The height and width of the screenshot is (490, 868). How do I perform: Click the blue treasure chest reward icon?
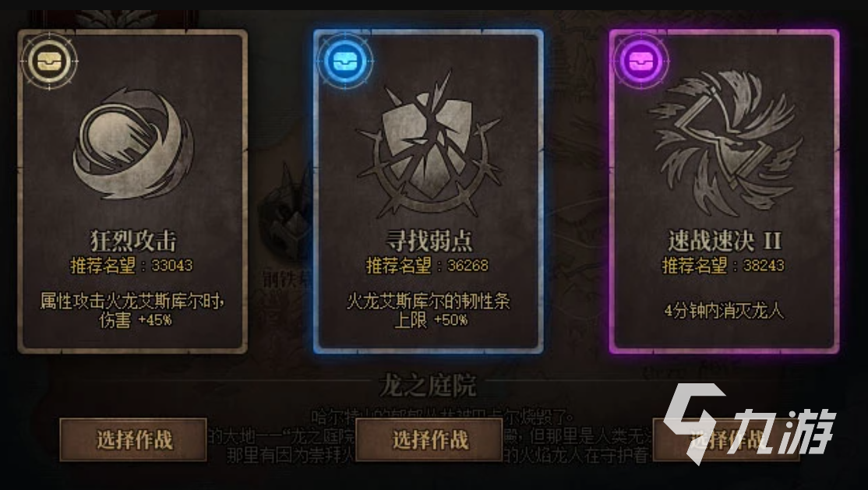345,60
